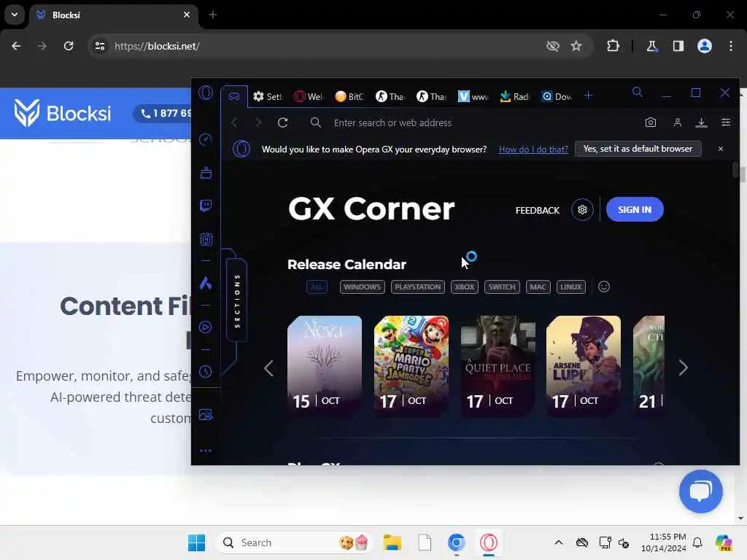Reload the Opera GX page
747x560 pixels.
tap(282, 122)
